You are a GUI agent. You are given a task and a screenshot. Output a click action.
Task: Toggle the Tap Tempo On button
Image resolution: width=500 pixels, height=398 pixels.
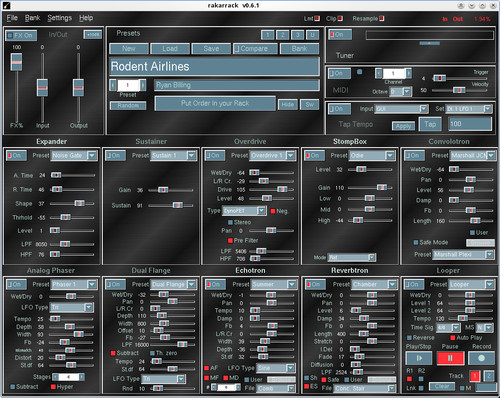(339, 109)
